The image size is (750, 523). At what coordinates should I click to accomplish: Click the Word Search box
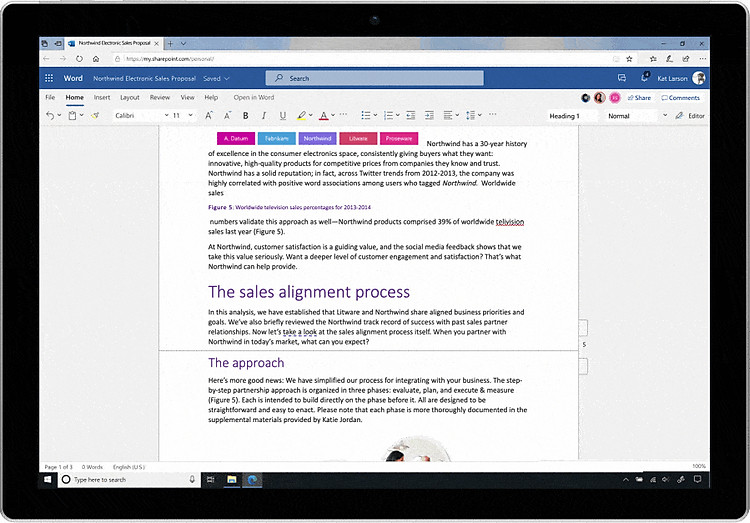coord(375,78)
